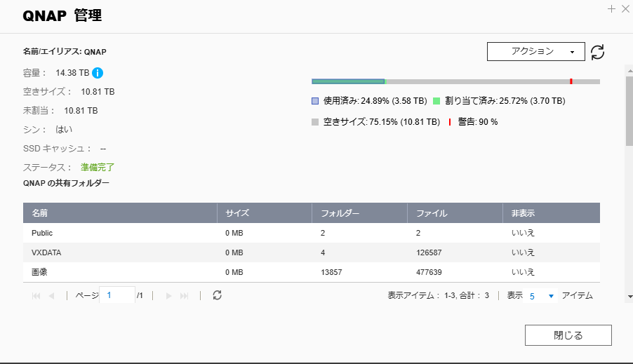Open items-per-page dropdown showing 5

540,296
